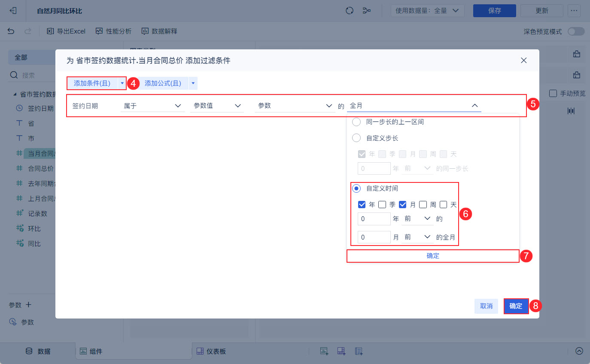Expand the 添加条件(且) dropdown arrow
The image size is (590, 364).
122,83
